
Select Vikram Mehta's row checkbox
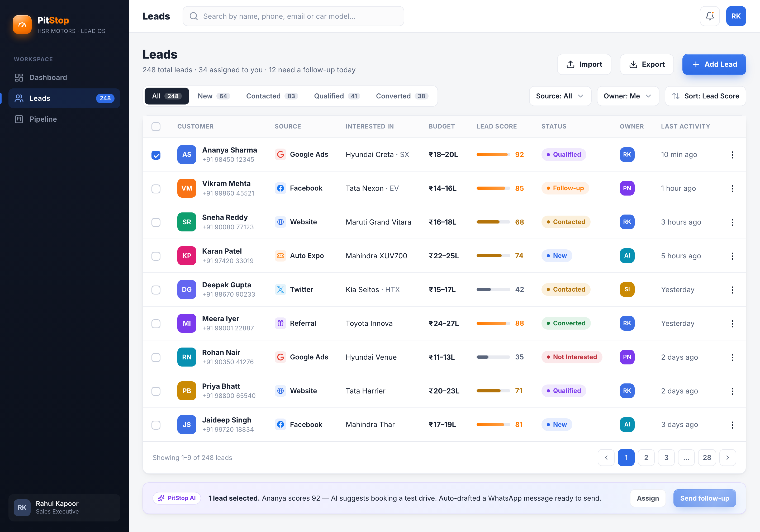156,189
